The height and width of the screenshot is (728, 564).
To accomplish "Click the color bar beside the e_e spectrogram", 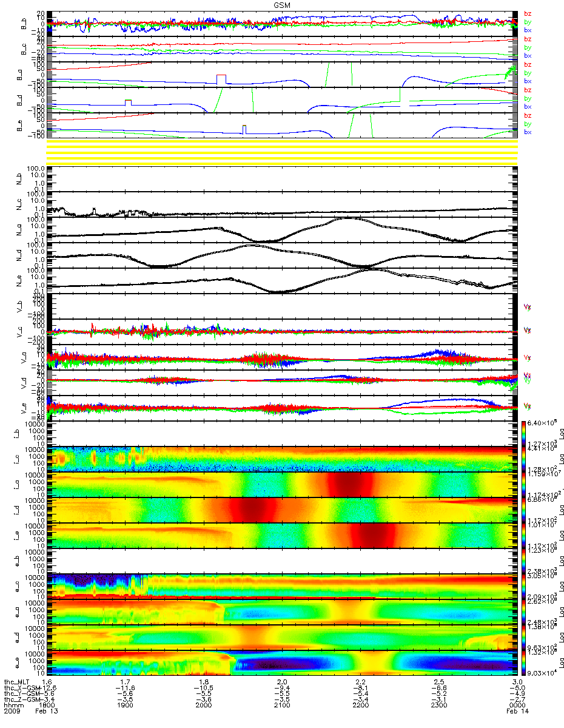I will tap(524, 663).
